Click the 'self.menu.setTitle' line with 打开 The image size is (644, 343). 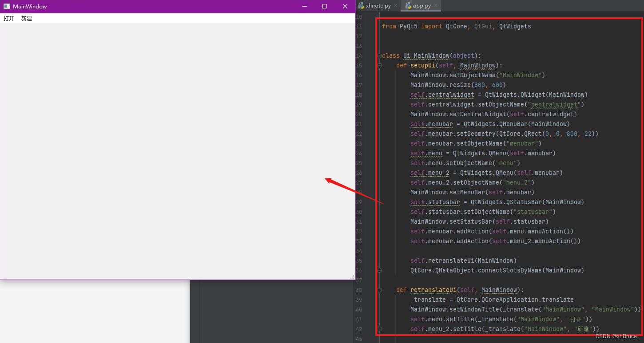coord(501,319)
